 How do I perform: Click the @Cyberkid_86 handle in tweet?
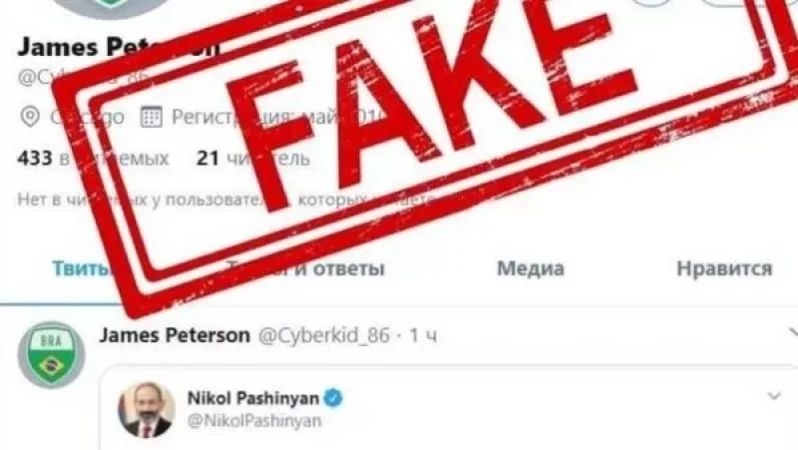tap(324, 335)
